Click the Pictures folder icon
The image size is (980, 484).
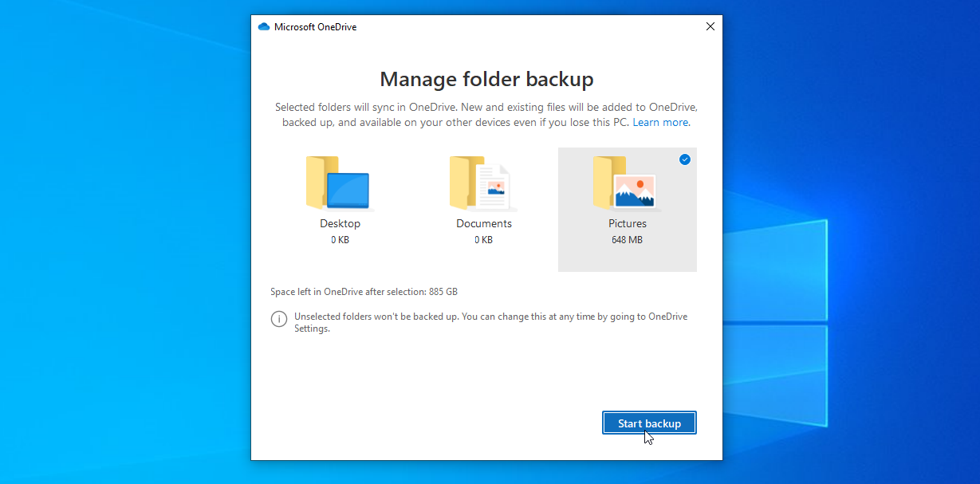[x=625, y=183]
